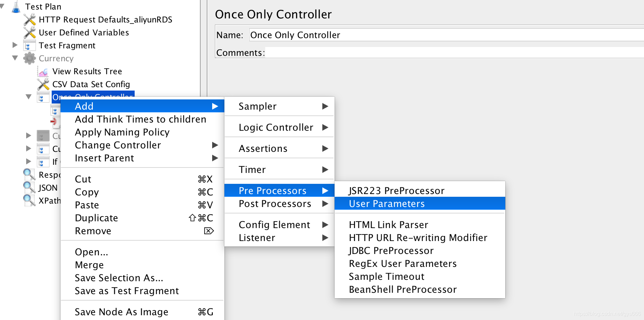Select Duplicate from context menu

click(x=142, y=218)
